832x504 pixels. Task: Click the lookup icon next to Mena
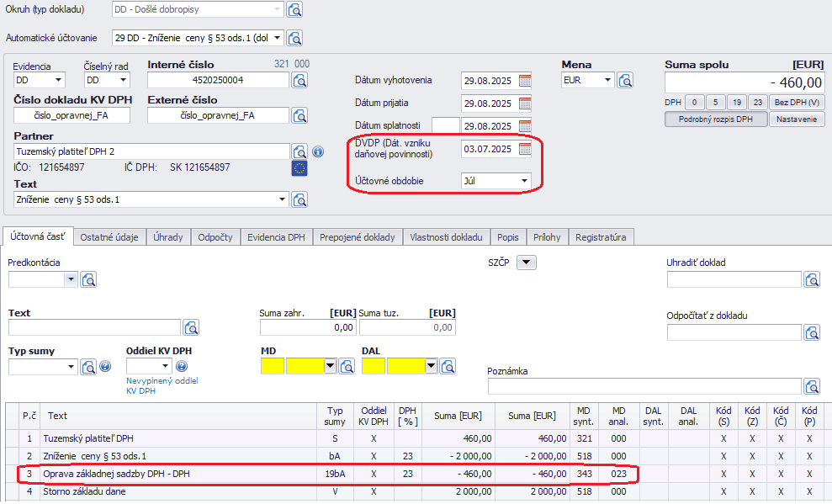[625, 81]
